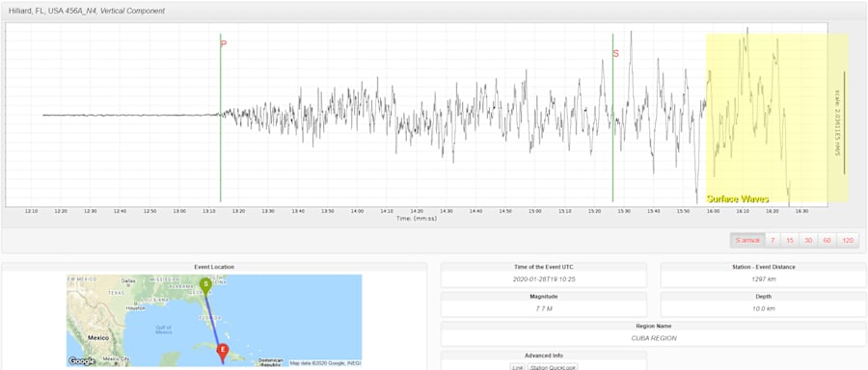Choose the 60 minute window option
The image size is (868, 370).
pos(827,241)
